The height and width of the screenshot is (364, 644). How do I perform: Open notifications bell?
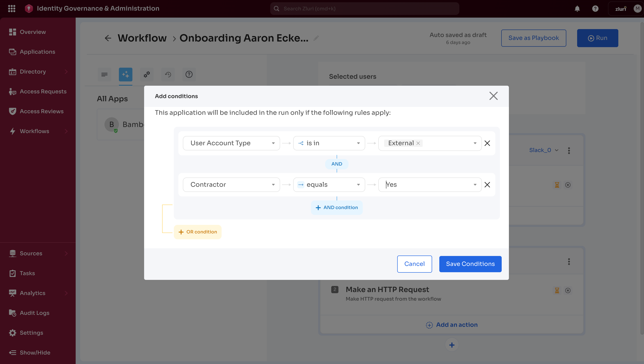pyautogui.click(x=577, y=9)
